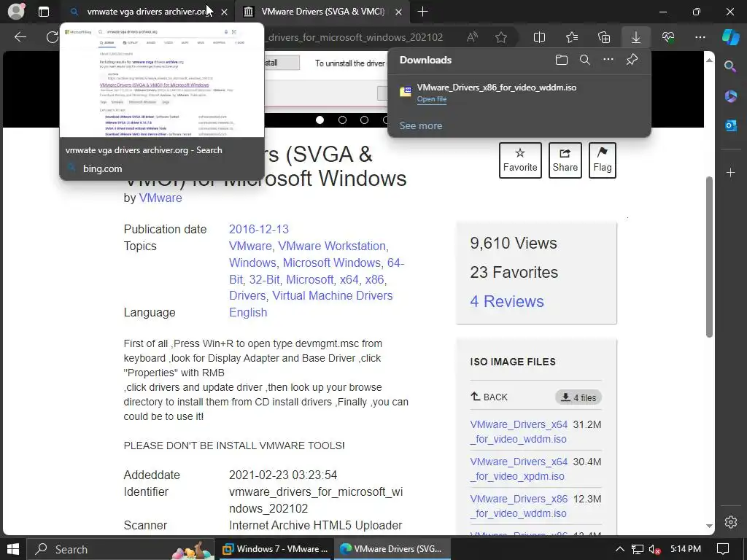Open the network icon in system tray
Screen dimensions: 747x560
tap(638, 550)
